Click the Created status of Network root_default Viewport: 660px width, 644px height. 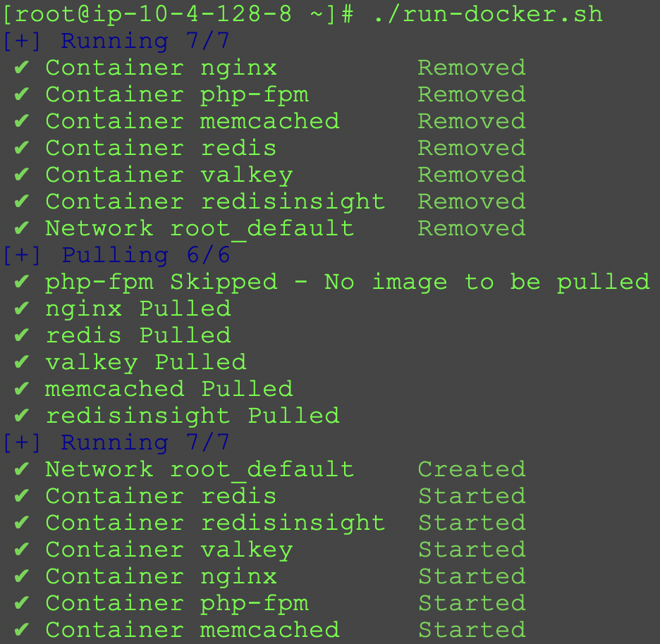tap(471, 469)
